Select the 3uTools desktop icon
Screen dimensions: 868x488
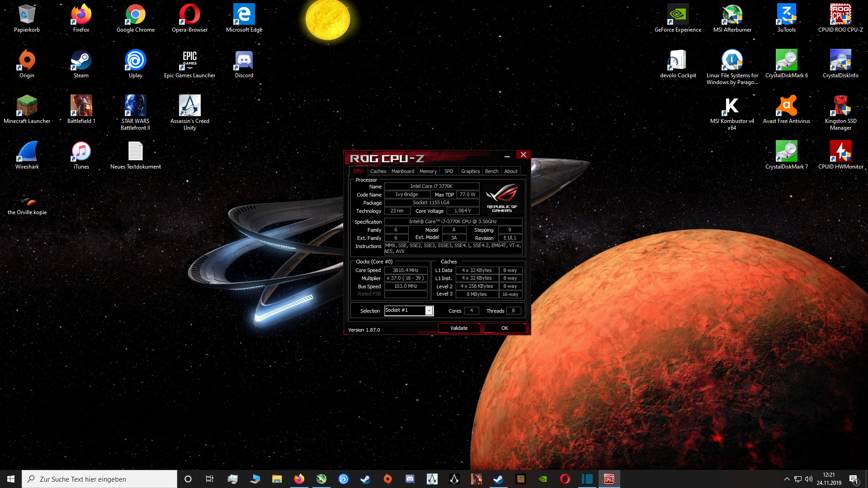pos(786,19)
